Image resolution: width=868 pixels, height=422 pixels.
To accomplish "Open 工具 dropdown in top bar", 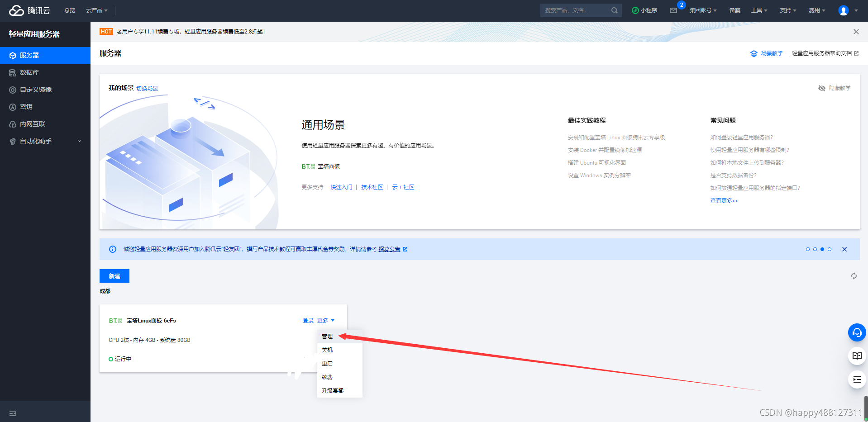I will click(759, 10).
